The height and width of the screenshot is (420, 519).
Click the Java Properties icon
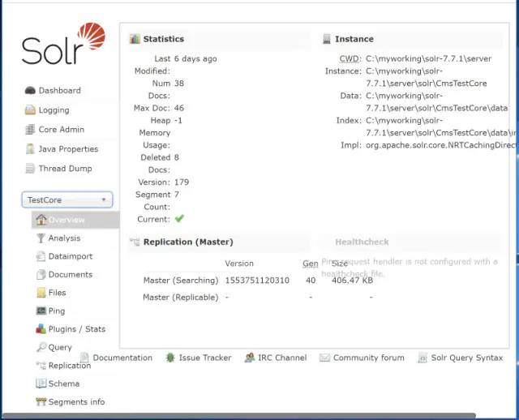pos(30,149)
